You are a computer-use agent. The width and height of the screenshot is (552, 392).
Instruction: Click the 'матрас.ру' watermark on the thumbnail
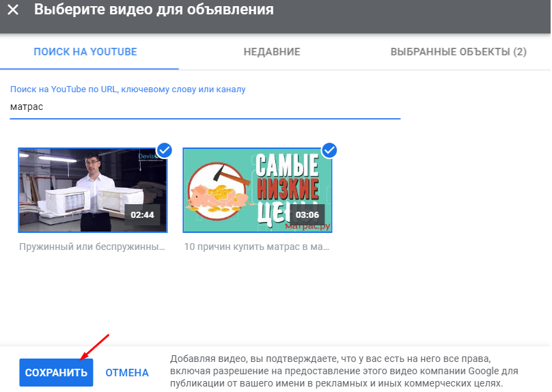(307, 225)
